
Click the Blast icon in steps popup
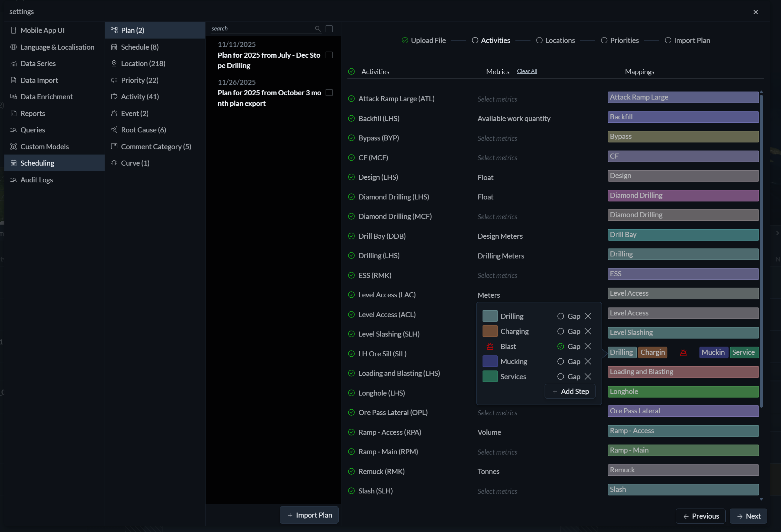pyautogui.click(x=490, y=346)
